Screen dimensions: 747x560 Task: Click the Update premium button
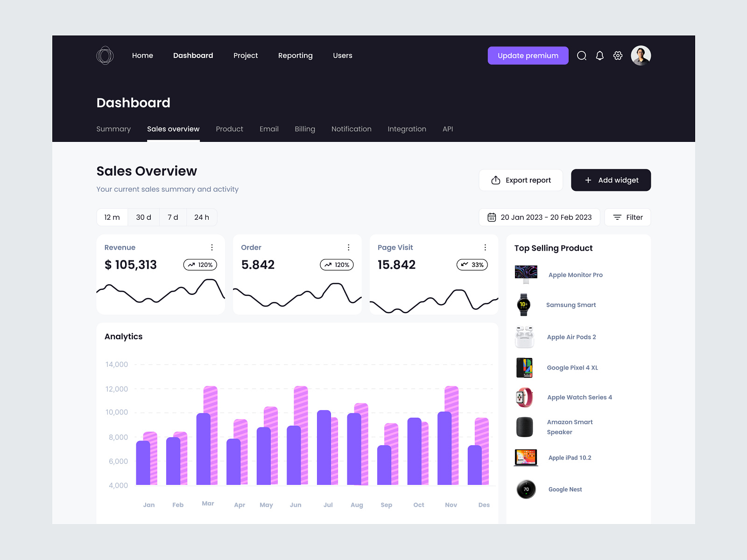528,56
